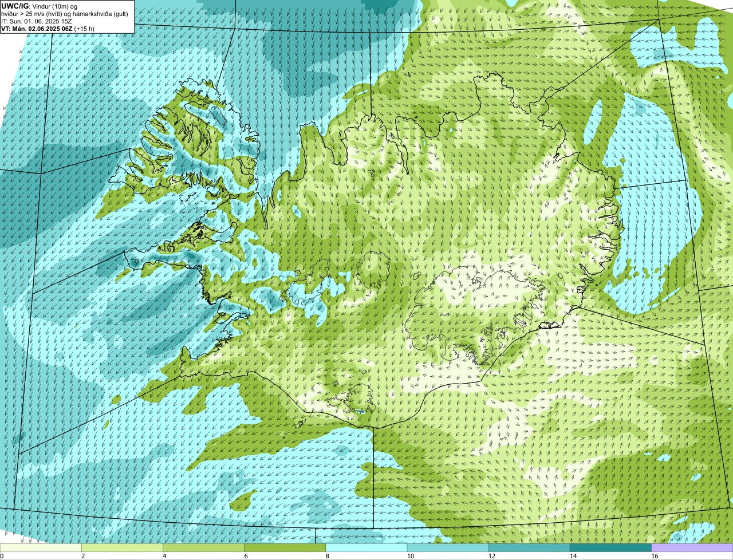Click the scale tick label "14"

coord(572,556)
